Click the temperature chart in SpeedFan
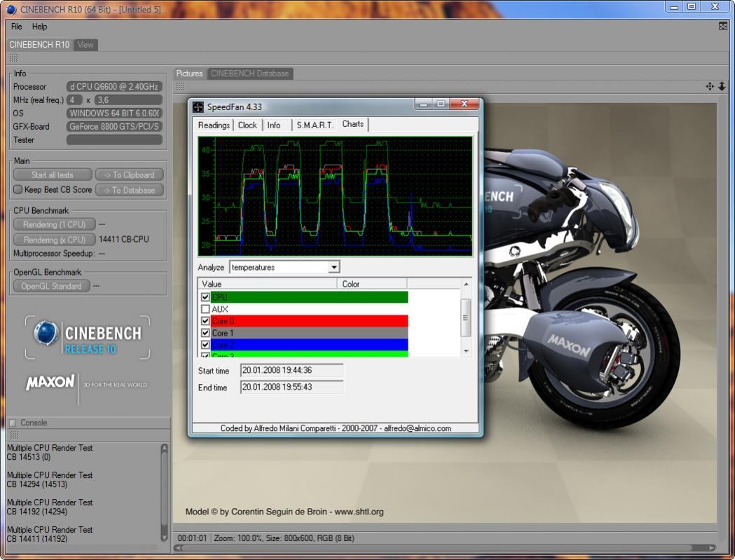 (335, 196)
